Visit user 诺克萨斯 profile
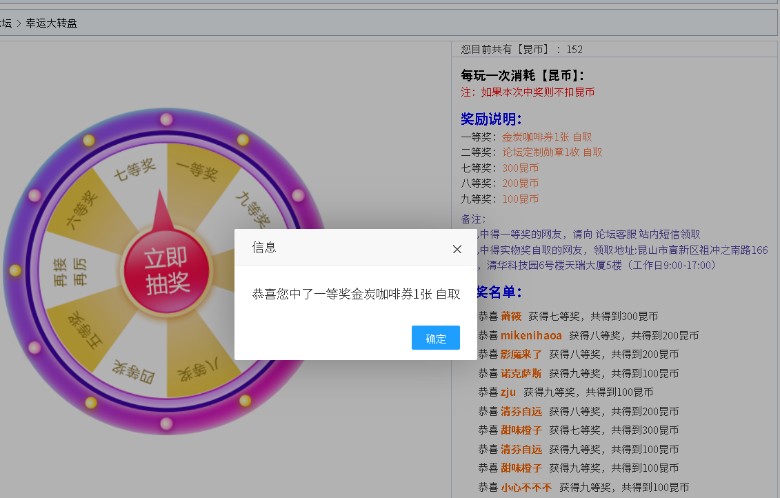This screenshot has height=498, width=780. pyautogui.click(x=520, y=373)
